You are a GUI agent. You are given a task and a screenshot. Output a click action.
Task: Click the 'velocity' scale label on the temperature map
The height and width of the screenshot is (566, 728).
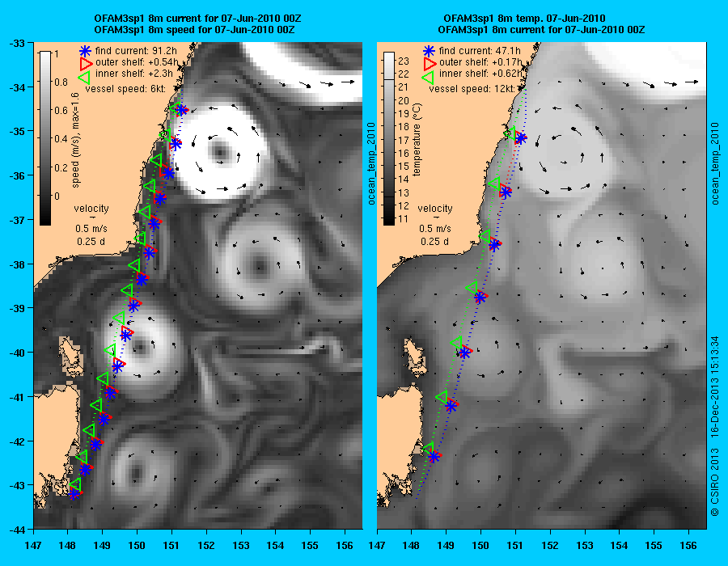point(435,209)
